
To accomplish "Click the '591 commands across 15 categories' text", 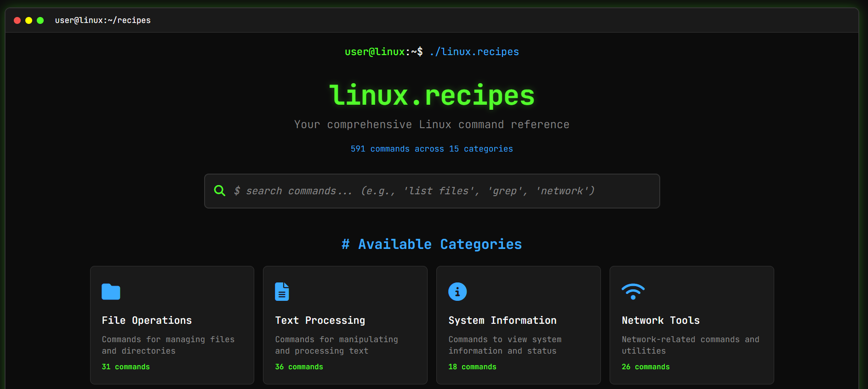I will pos(432,149).
